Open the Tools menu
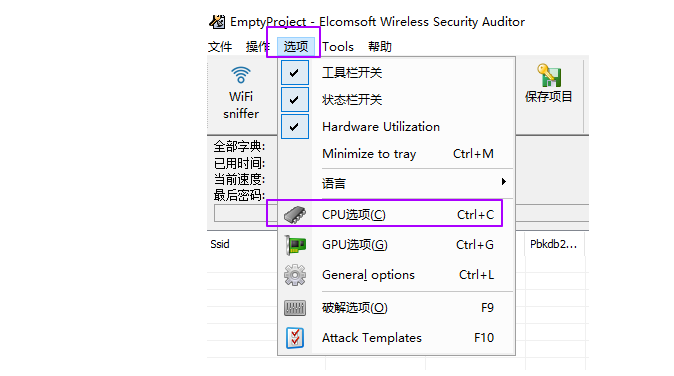 pos(338,46)
